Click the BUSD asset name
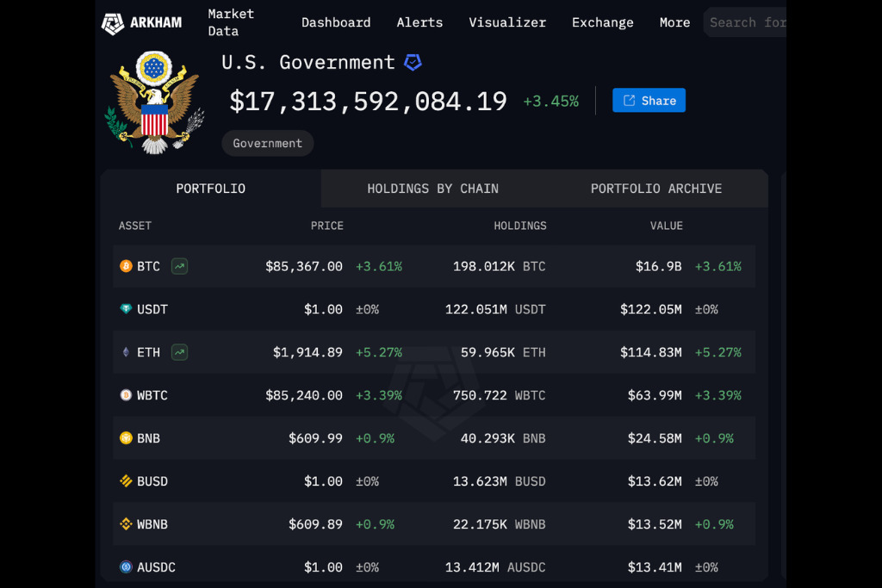The width and height of the screenshot is (882, 588). point(152,481)
